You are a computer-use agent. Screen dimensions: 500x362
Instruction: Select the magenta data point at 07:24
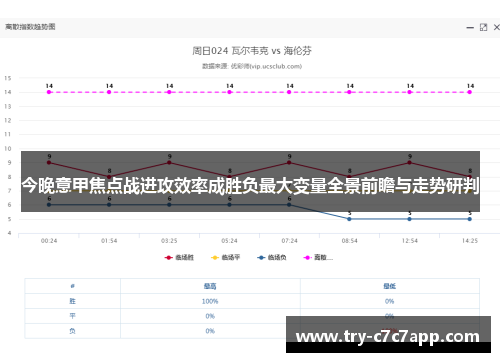[x=289, y=92]
